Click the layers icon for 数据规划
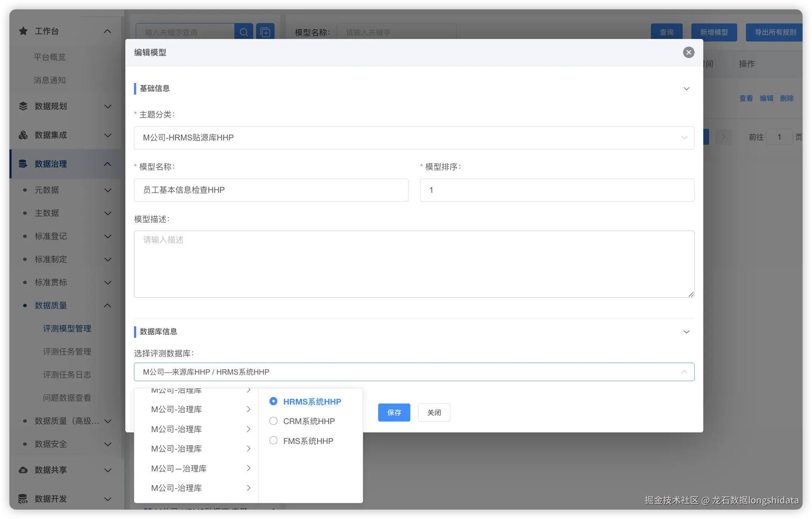This screenshot has height=519, width=812. 23,106
